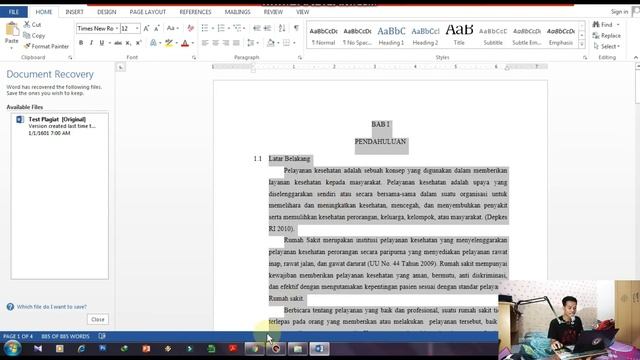Open the font name dropdown
Viewport: 640px width, 360px height.
pos(117,28)
